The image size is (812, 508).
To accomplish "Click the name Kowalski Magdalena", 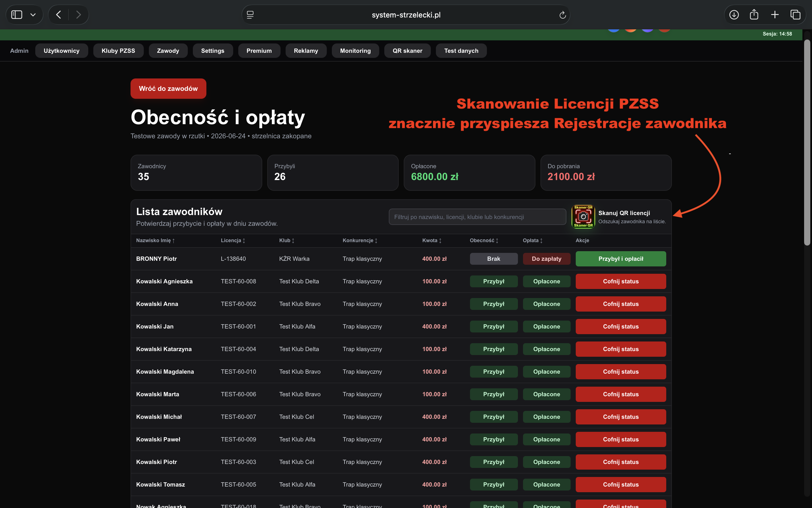I will point(165,372).
